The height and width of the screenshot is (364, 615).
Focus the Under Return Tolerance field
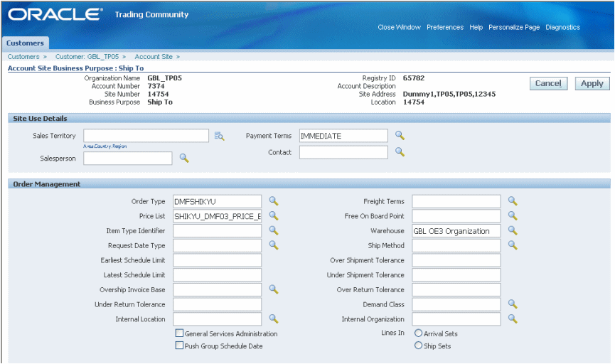(218, 304)
